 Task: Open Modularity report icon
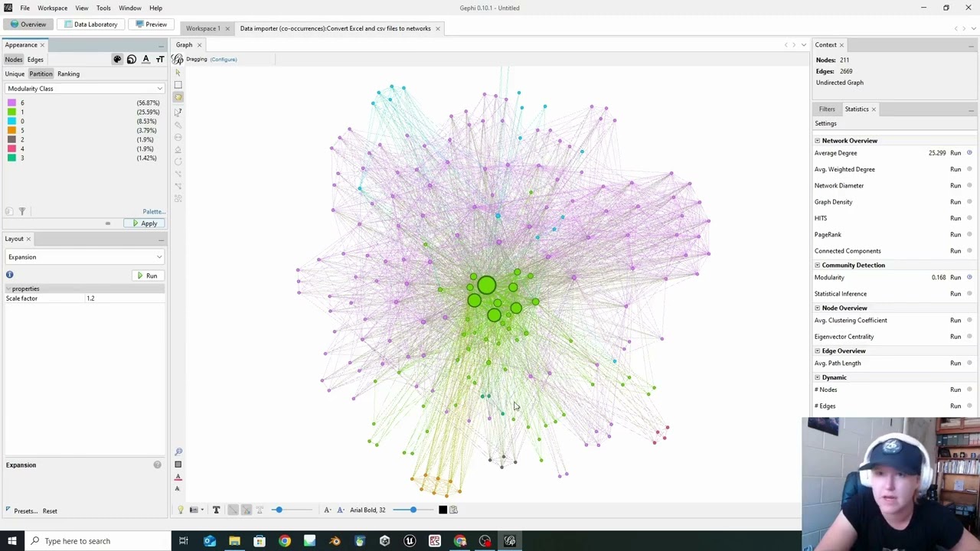pos(969,277)
